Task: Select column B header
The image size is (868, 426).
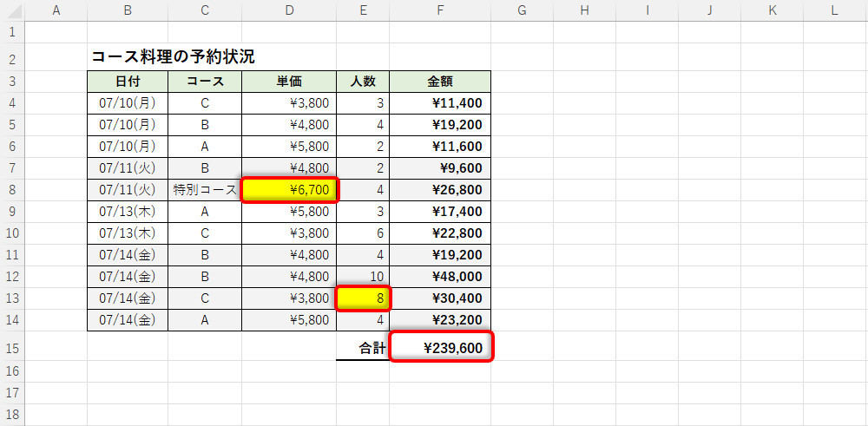Action: 128,10
